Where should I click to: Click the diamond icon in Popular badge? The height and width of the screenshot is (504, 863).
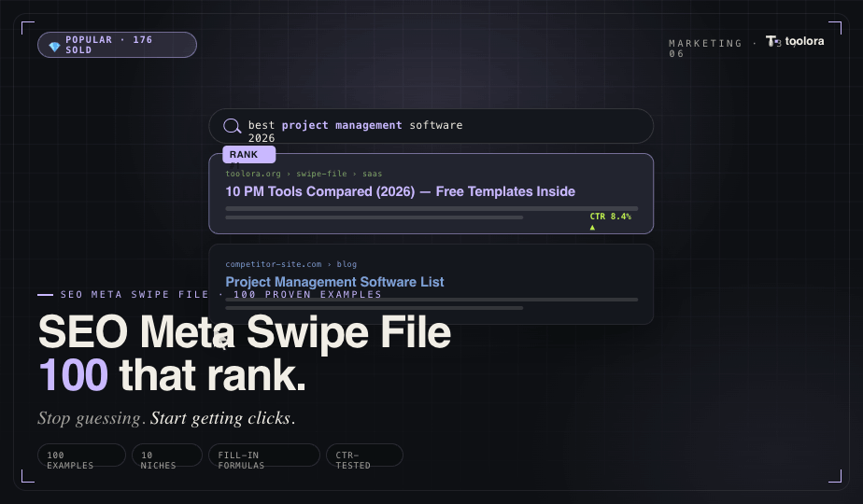(54, 47)
